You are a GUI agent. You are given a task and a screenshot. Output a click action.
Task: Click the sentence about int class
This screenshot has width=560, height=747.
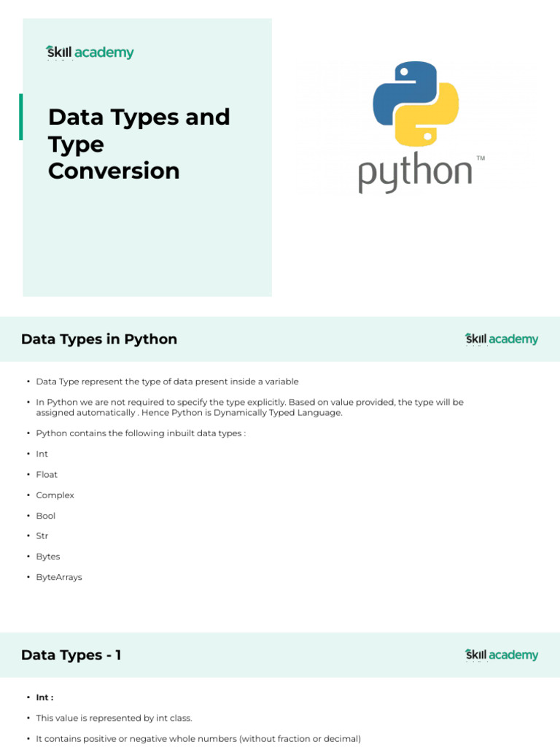pos(114,718)
